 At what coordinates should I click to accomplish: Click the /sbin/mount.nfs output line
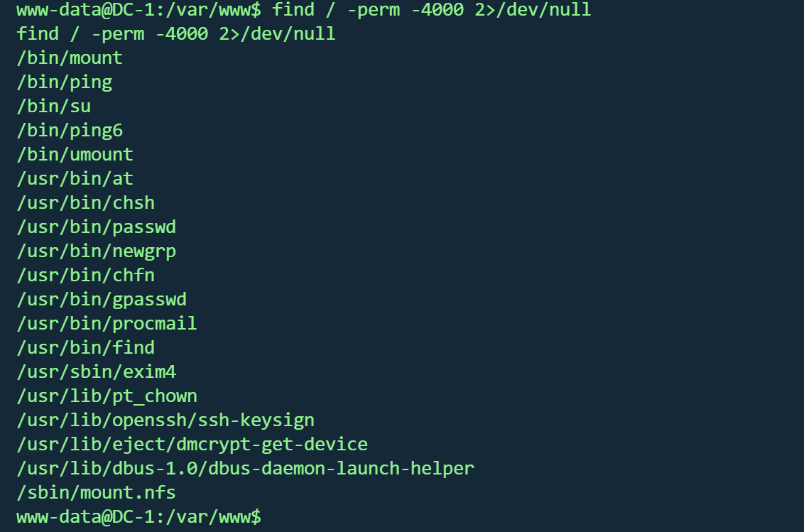point(97,492)
